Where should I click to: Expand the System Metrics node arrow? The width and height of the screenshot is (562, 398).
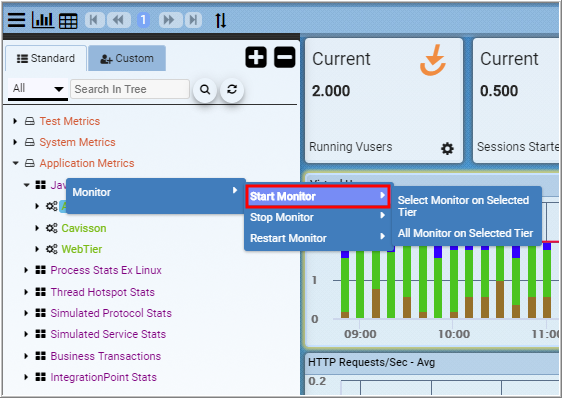[15, 142]
